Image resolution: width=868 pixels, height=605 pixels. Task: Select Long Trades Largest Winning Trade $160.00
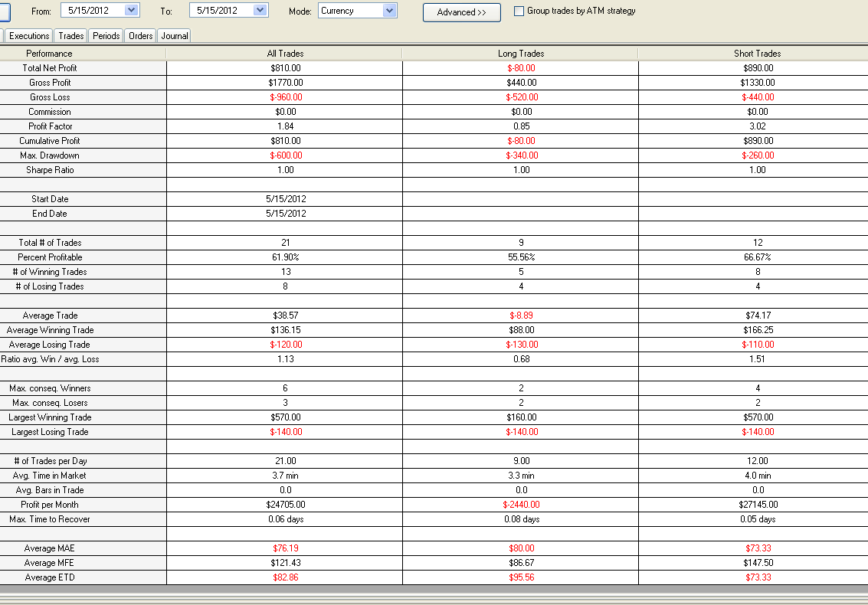pos(522,417)
